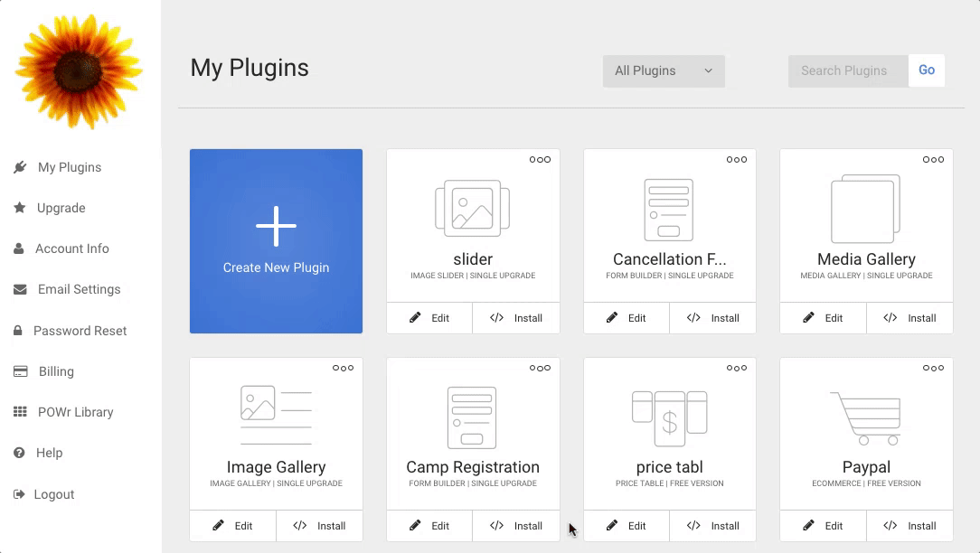Click the credit card icon beside Billing

click(20, 371)
